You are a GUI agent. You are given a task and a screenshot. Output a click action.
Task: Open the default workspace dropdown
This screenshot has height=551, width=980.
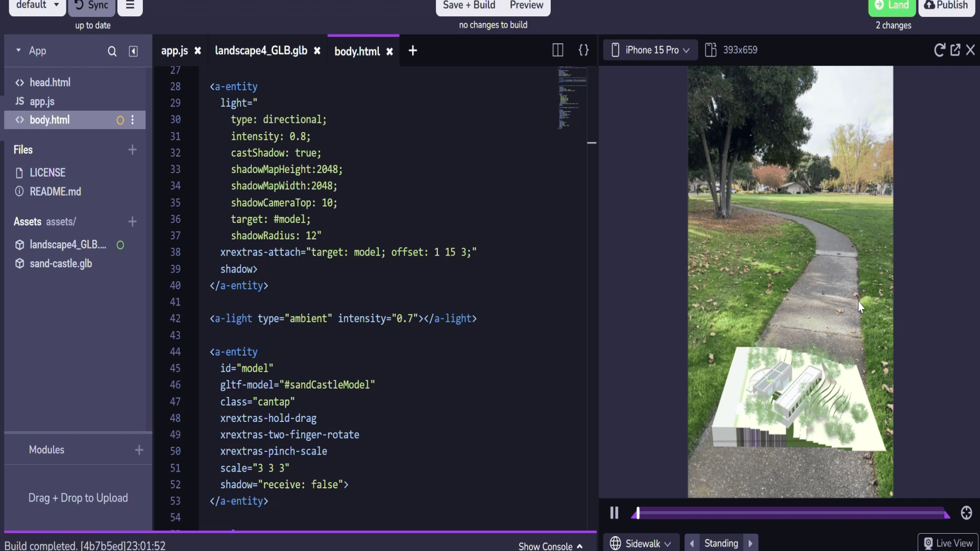click(37, 6)
